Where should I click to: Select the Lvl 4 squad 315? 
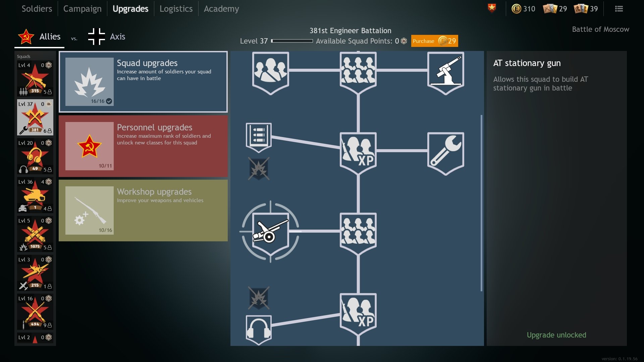click(x=35, y=78)
